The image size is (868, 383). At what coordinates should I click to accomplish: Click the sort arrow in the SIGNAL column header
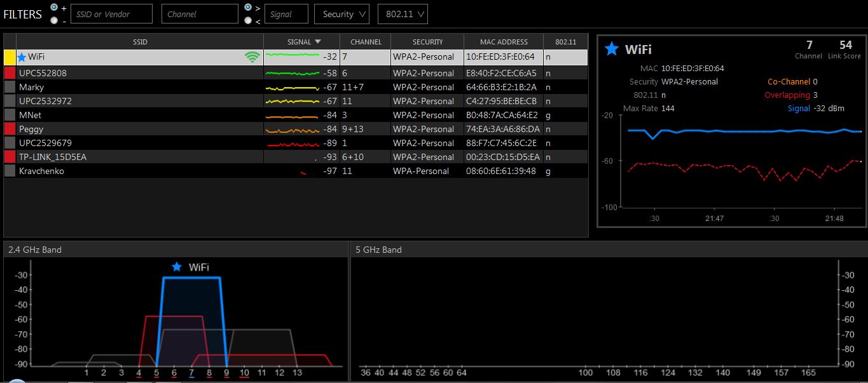click(318, 42)
